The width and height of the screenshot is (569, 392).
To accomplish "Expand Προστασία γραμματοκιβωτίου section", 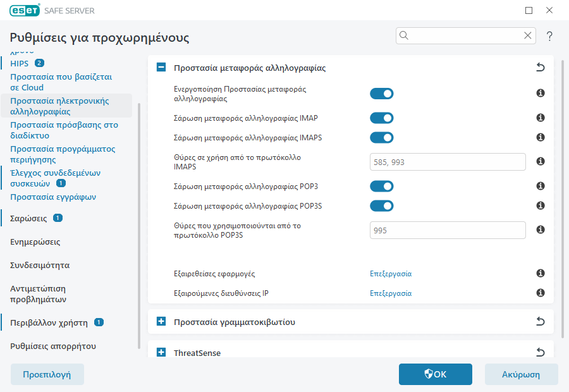I will coord(161,322).
